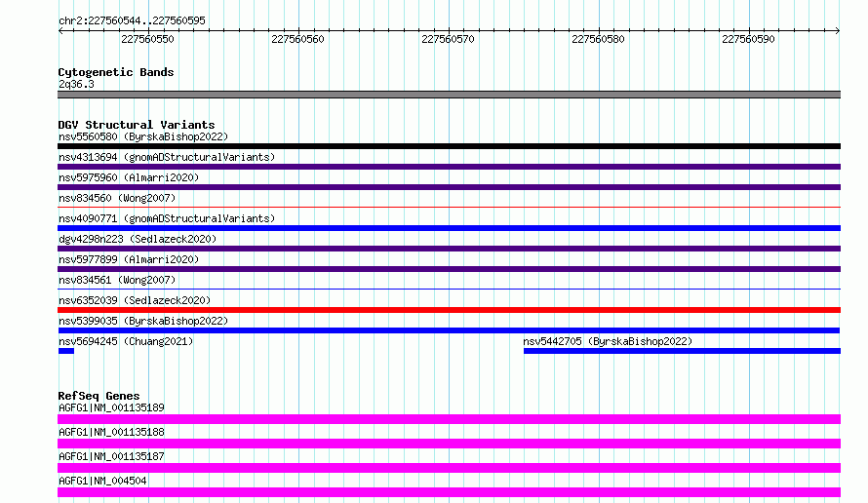Screen dimensions: 868x503
Task: Click ruler tick label 227560570
Action: (x=448, y=39)
